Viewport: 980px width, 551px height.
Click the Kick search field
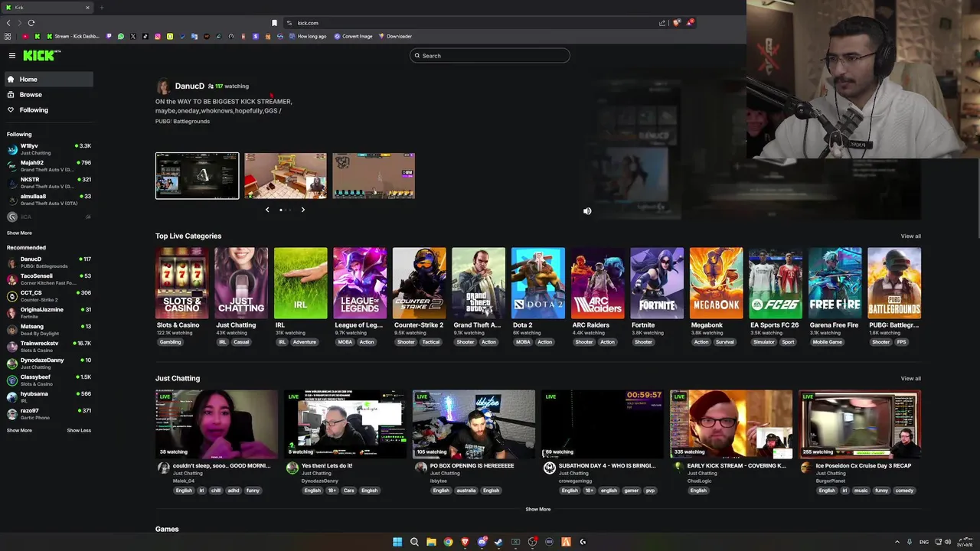pyautogui.click(x=490, y=55)
